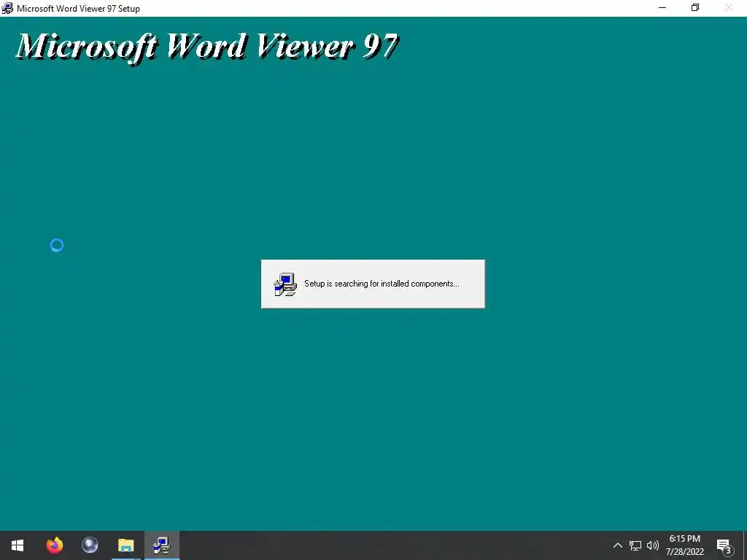Screen dimensions: 747x560
Task: Click the 'Microsoft Word Viewer 97 Setup' title text
Action: pyautogui.click(x=78, y=9)
